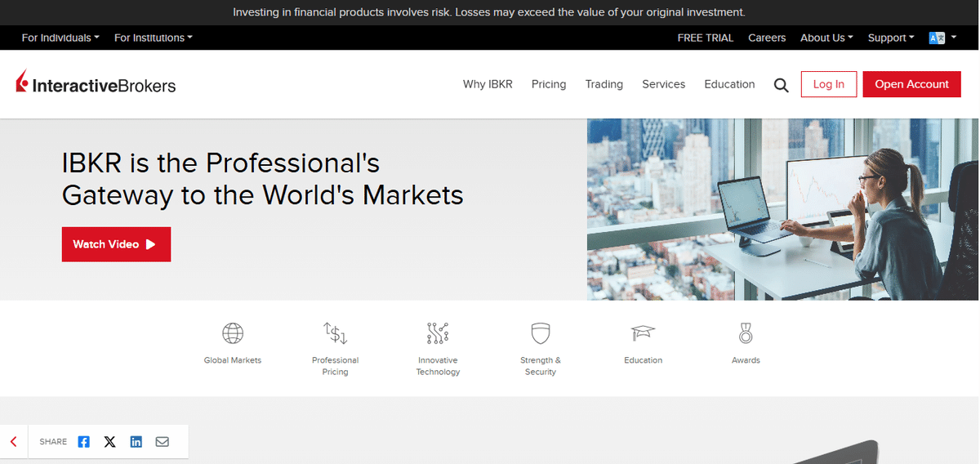This screenshot has height=464, width=980.
Task: Click the SHARE label text
Action: click(x=53, y=442)
